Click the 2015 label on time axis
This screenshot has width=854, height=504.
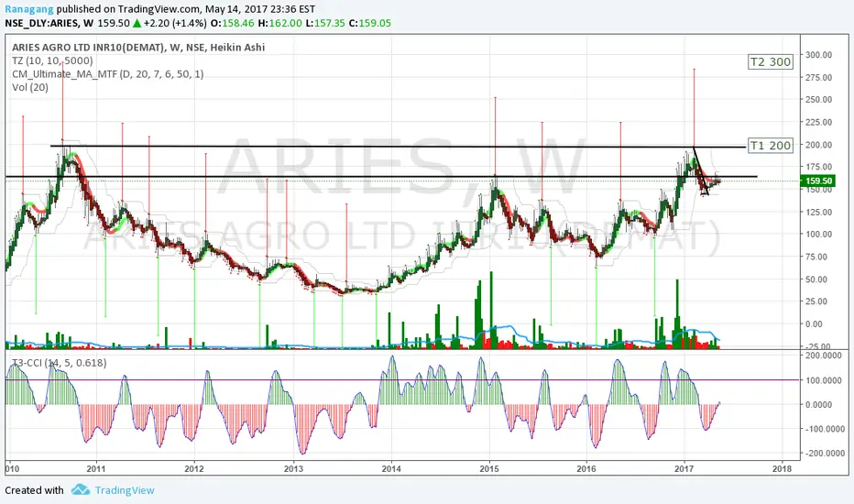point(489,468)
